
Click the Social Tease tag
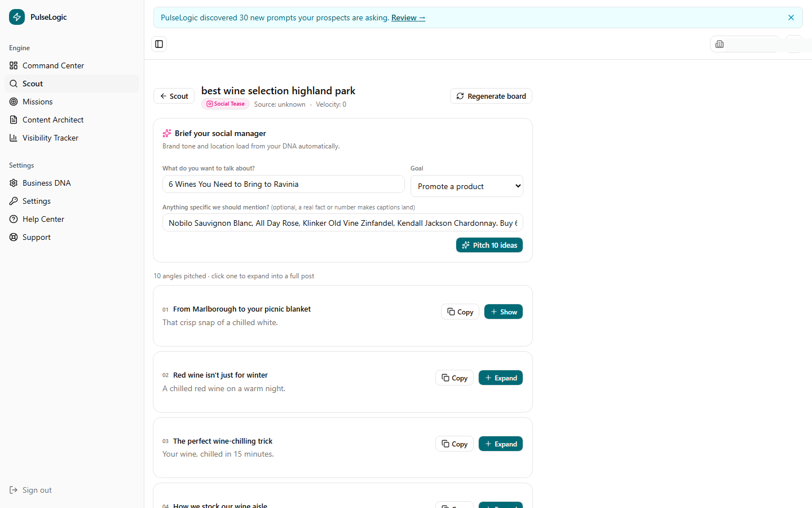click(226, 104)
